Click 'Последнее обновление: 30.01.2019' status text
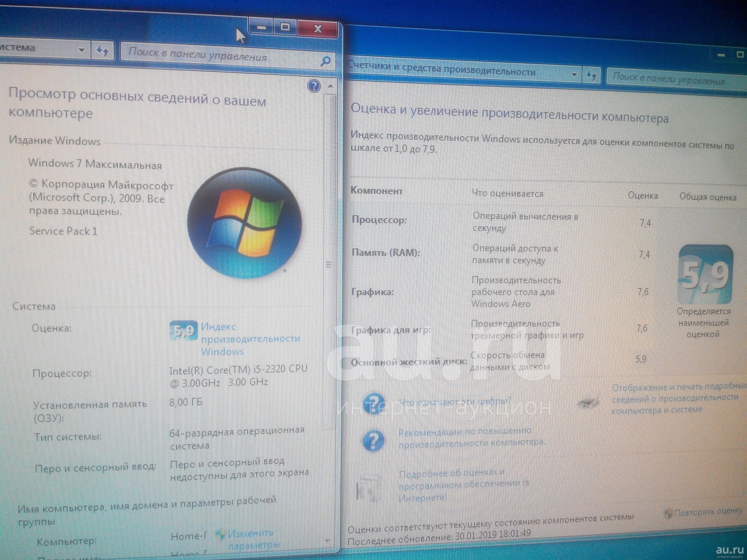Viewport: 747px width, 560px height. tap(439, 537)
